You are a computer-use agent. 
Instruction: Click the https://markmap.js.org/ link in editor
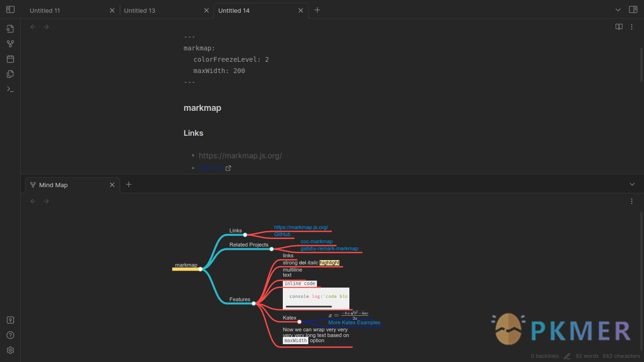click(240, 156)
